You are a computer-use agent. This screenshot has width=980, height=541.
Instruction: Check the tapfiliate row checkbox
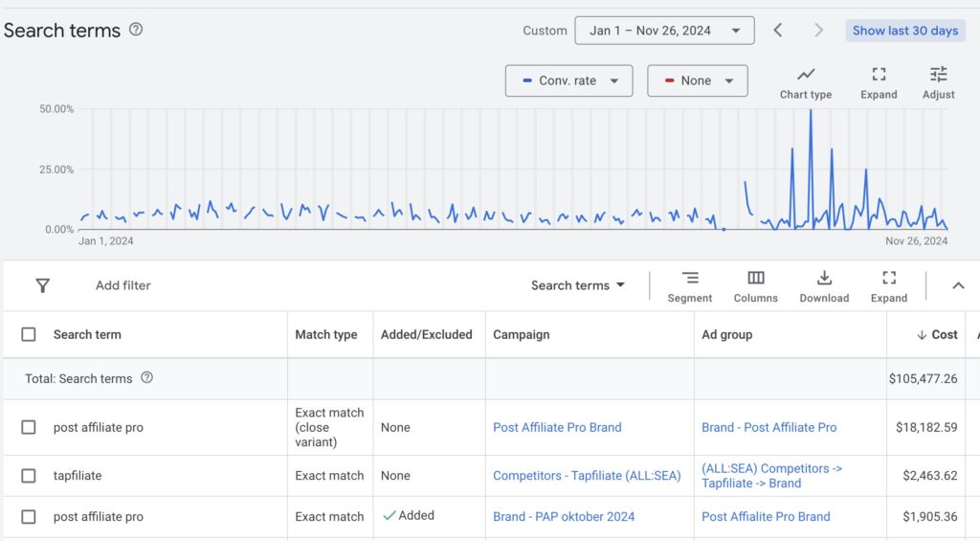(29, 476)
